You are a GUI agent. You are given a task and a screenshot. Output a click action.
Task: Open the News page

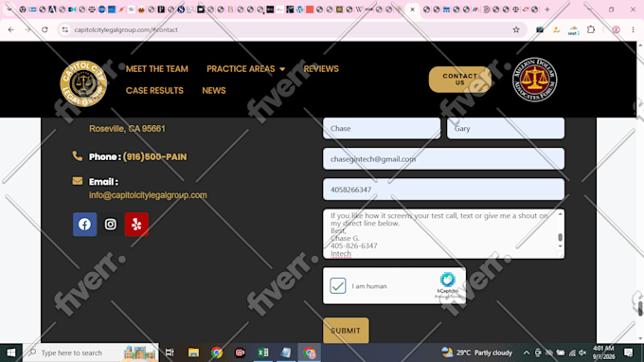coord(214,90)
